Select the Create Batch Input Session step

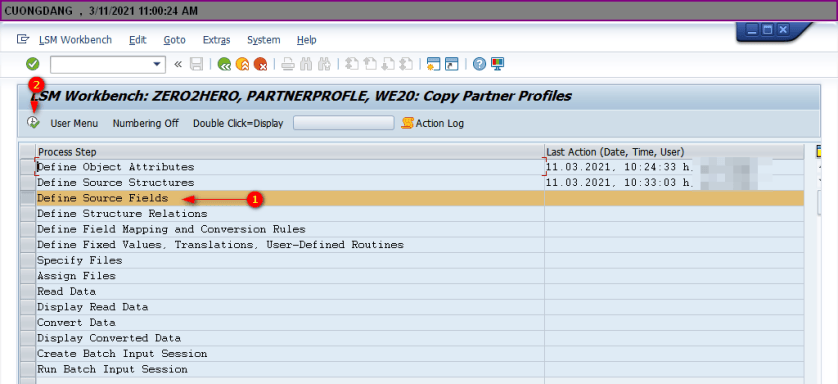(290, 354)
